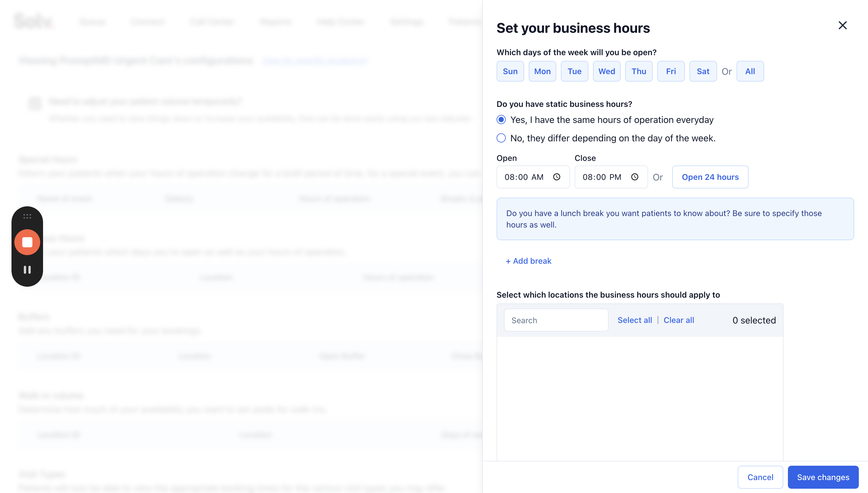Select hours differ by day option

pyautogui.click(x=501, y=138)
